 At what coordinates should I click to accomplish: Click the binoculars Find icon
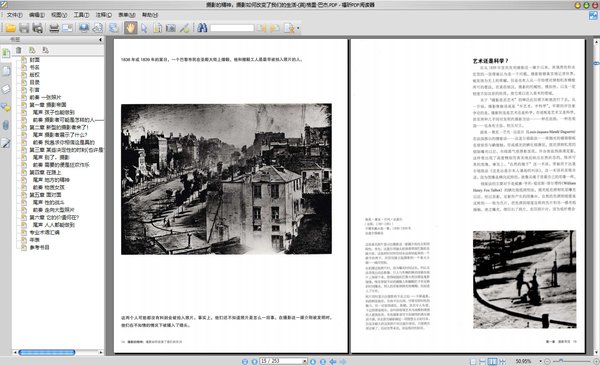click(202, 28)
